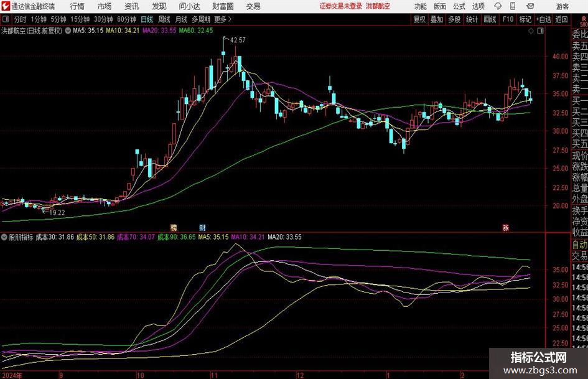
Task: Click the 财 event marker on chart
Action: pyautogui.click(x=202, y=227)
